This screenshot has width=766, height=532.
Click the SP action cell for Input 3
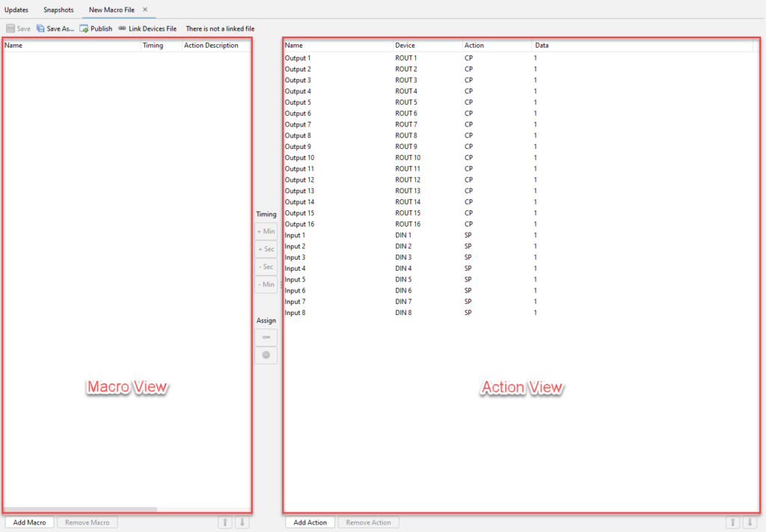(x=468, y=257)
